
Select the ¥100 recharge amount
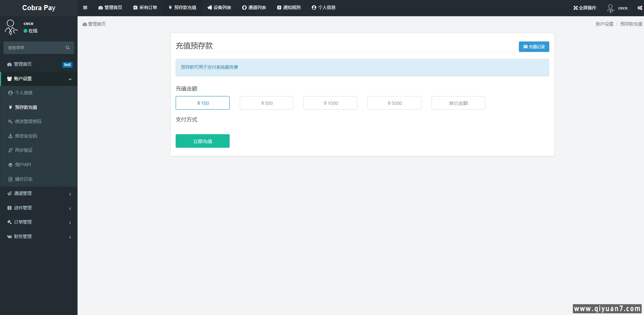tap(202, 103)
